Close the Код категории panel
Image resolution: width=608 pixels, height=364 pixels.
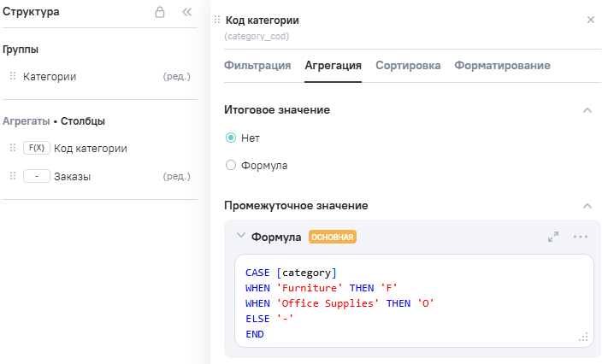pyautogui.click(x=590, y=20)
